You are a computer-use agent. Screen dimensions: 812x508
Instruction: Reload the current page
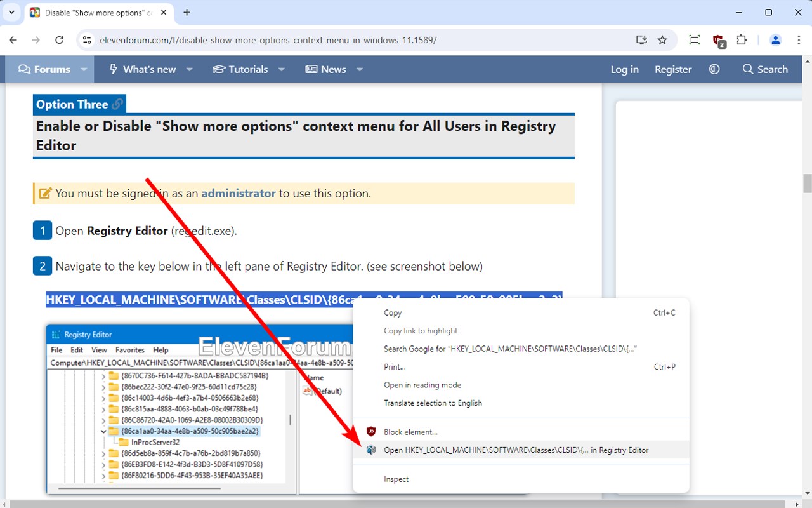point(59,40)
